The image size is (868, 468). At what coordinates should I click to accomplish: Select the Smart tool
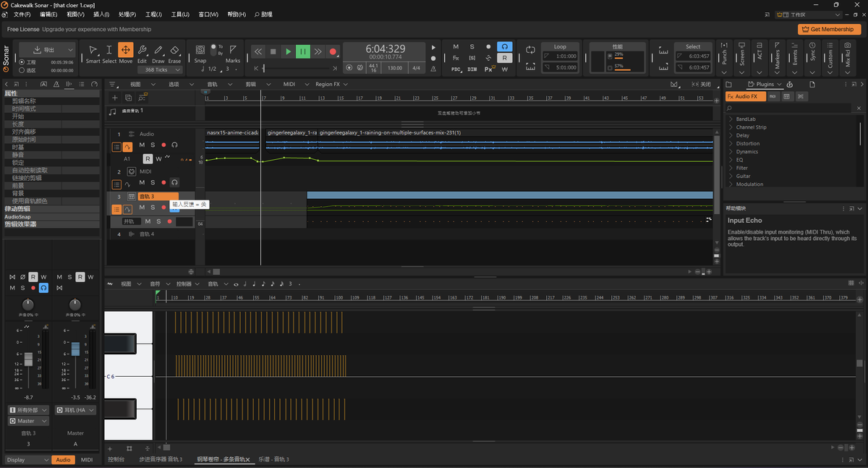(93, 53)
